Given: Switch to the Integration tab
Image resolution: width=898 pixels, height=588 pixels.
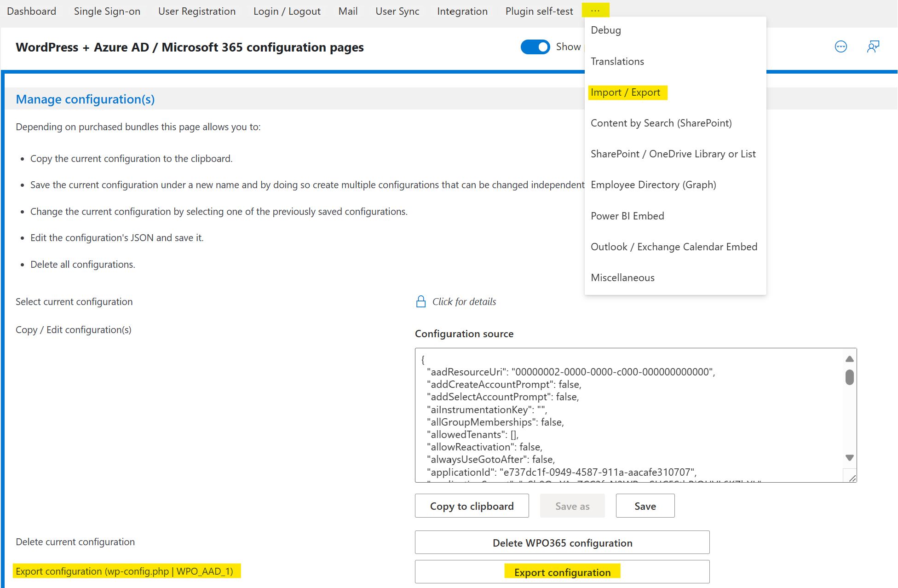Looking at the screenshot, I should pyautogui.click(x=462, y=11).
